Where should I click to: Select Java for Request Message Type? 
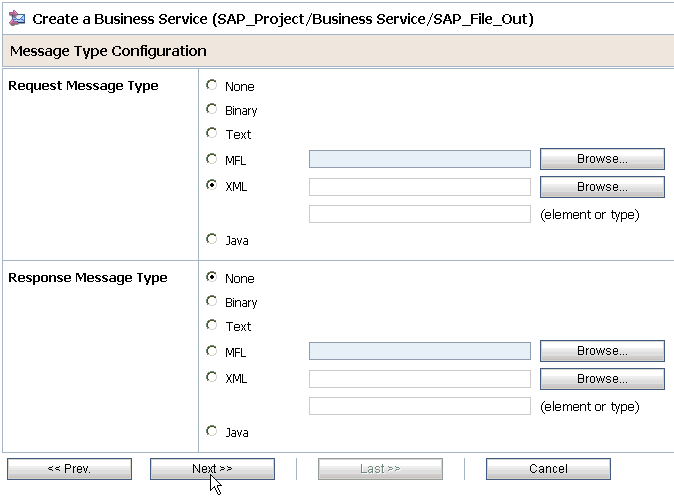click(211, 239)
